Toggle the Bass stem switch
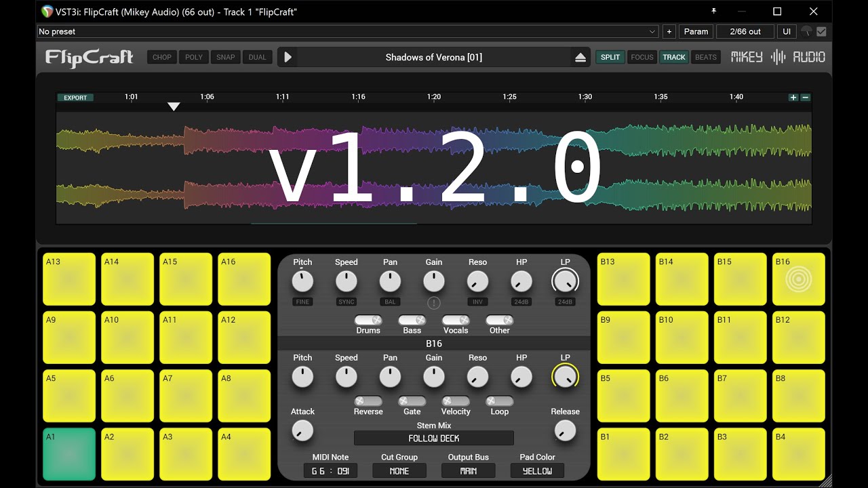 (x=412, y=320)
